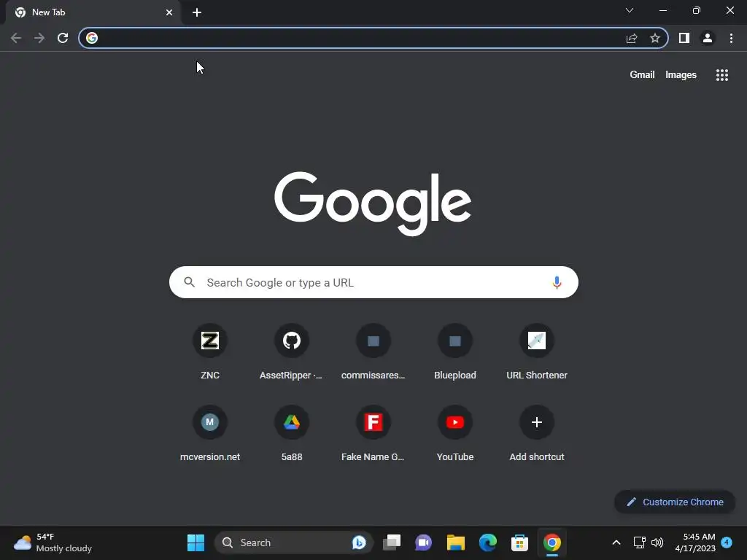Open the Blueupload shortcut
Viewport: 747px width, 560px height.
[x=455, y=351]
